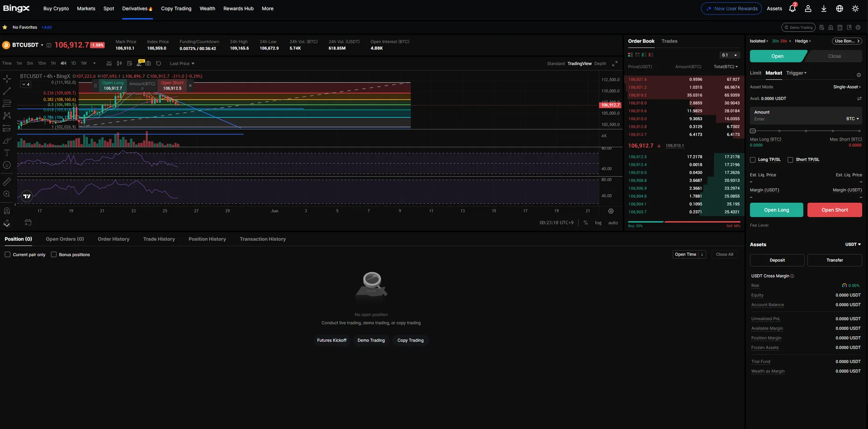
Task: Take a chart snapshot with camera icon
Action: (148, 63)
